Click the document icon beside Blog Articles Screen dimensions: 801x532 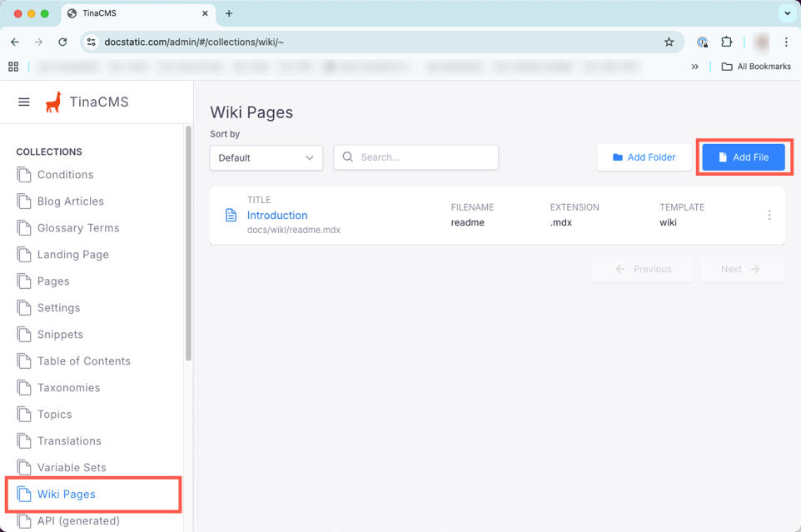pos(23,201)
